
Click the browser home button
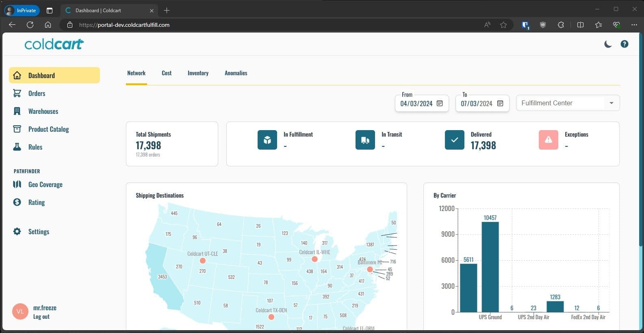[48, 25]
